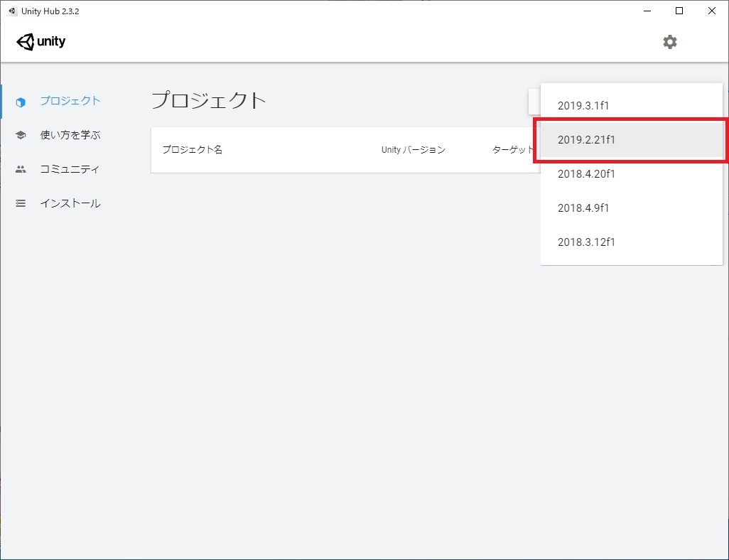729x560 pixels.
Task: Close the Unity Hub window
Action: (x=712, y=11)
